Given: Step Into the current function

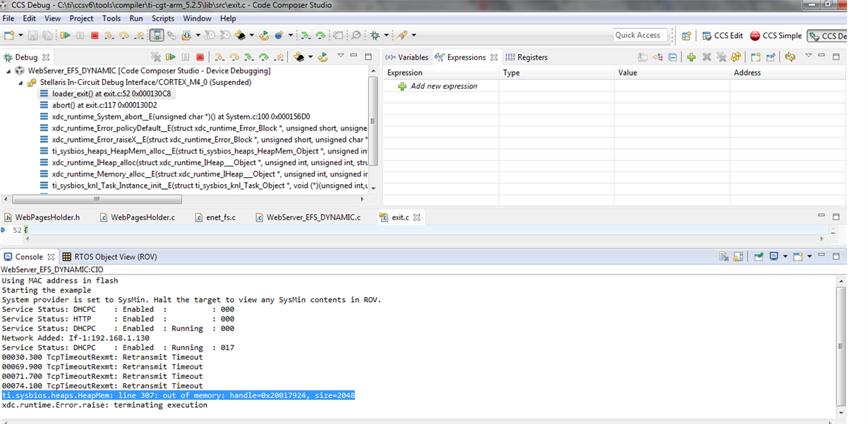Looking at the screenshot, I should 219,57.
